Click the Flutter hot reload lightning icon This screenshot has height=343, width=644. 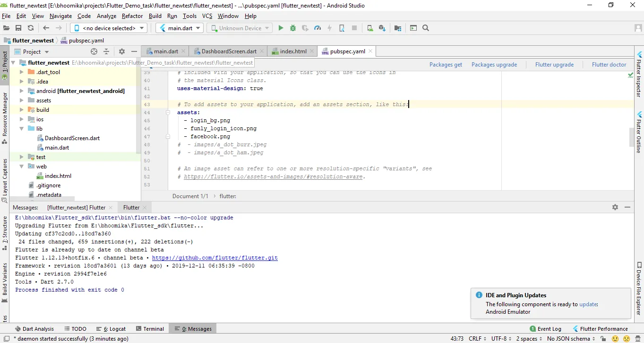[x=330, y=28]
